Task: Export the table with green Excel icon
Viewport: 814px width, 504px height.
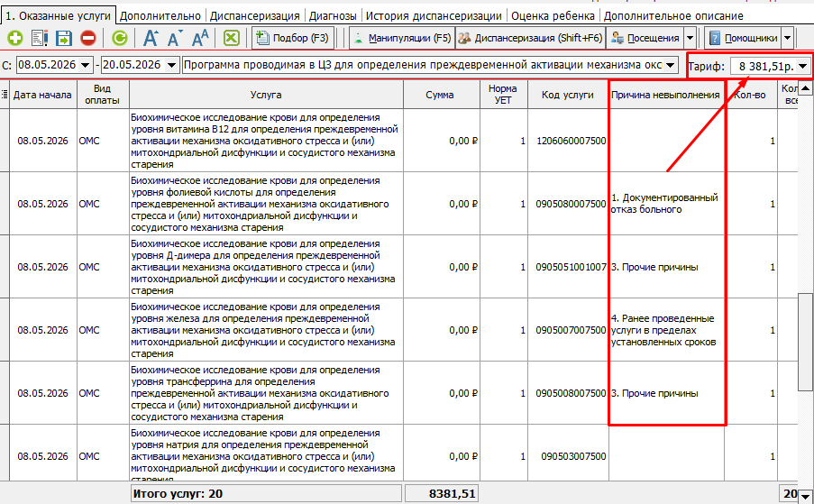Action: coord(231,38)
